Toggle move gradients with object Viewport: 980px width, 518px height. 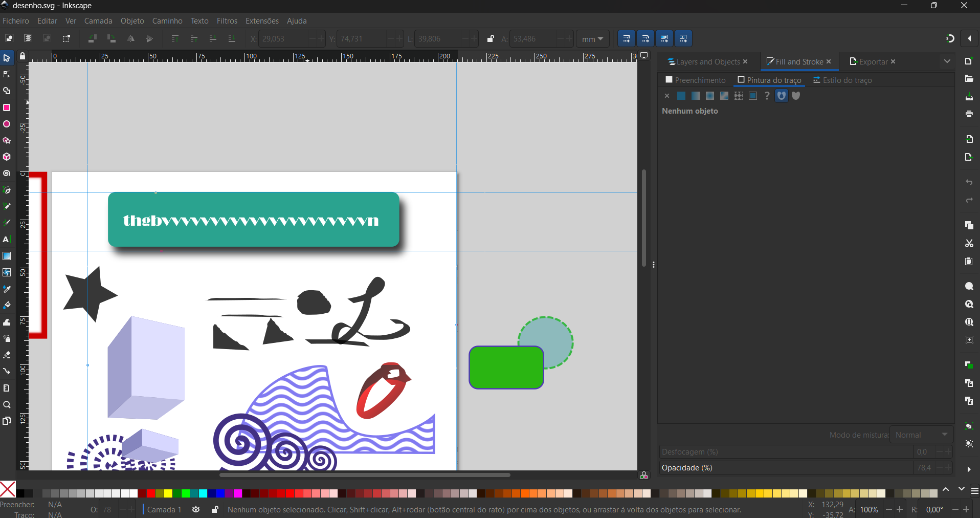click(x=664, y=38)
